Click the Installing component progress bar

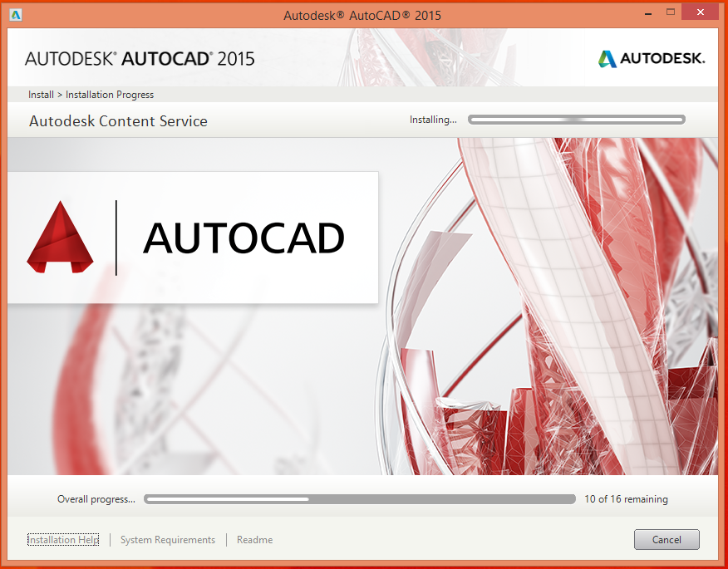tap(576, 120)
